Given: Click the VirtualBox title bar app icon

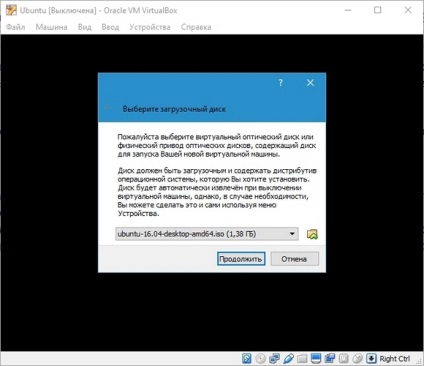Looking at the screenshot, I should (x=11, y=10).
